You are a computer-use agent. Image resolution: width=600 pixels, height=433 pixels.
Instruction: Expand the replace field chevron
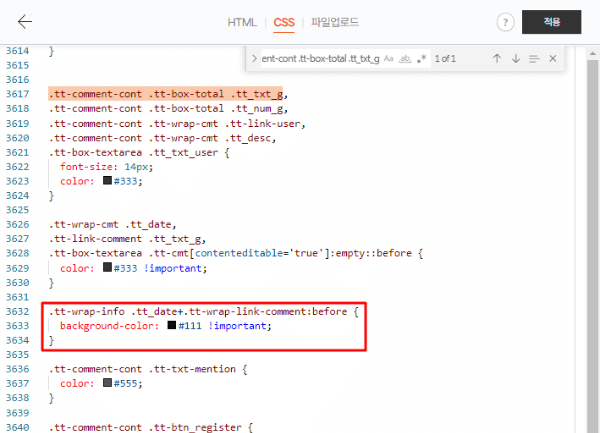tap(254, 59)
